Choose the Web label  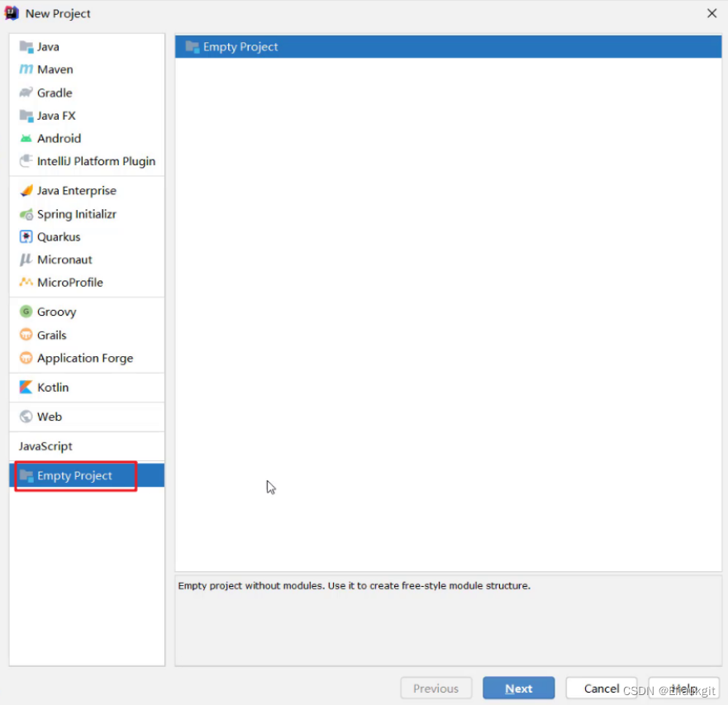coord(50,417)
